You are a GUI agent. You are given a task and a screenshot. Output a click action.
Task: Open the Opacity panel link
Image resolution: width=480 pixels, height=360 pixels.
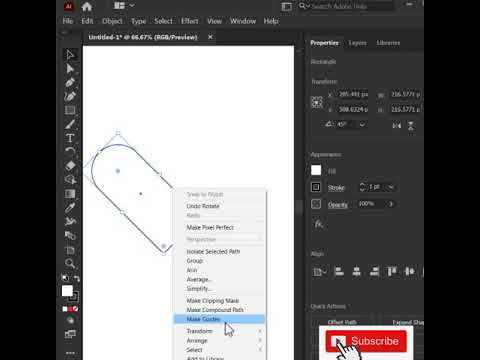338,205
